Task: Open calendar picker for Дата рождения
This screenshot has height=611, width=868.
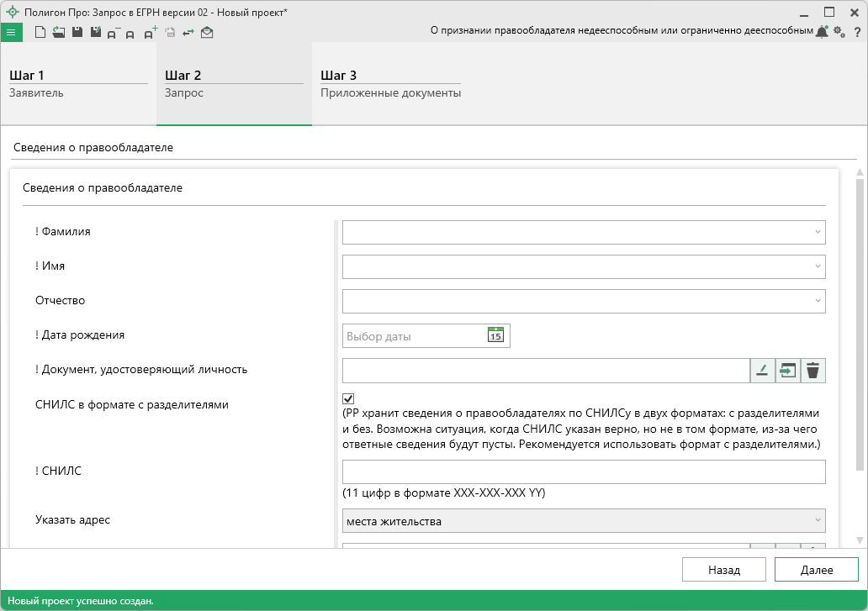Action: [x=495, y=335]
